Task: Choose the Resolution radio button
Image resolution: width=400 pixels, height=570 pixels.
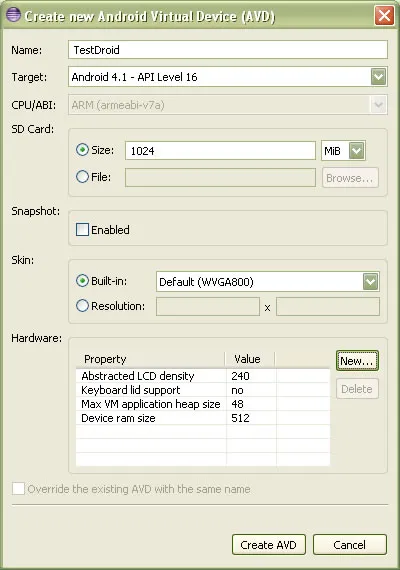Action: pos(82,305)
